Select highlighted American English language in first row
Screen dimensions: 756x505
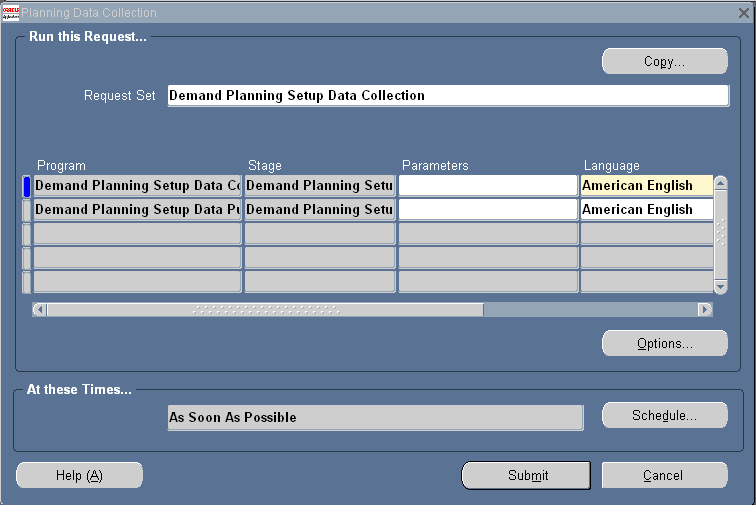click(647, 186)
